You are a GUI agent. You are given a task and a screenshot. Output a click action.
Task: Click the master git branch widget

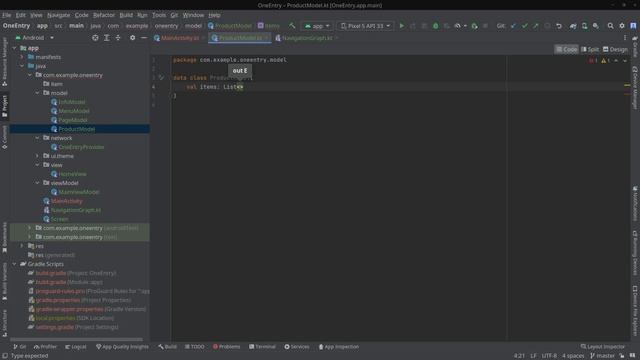click(602, 356)
